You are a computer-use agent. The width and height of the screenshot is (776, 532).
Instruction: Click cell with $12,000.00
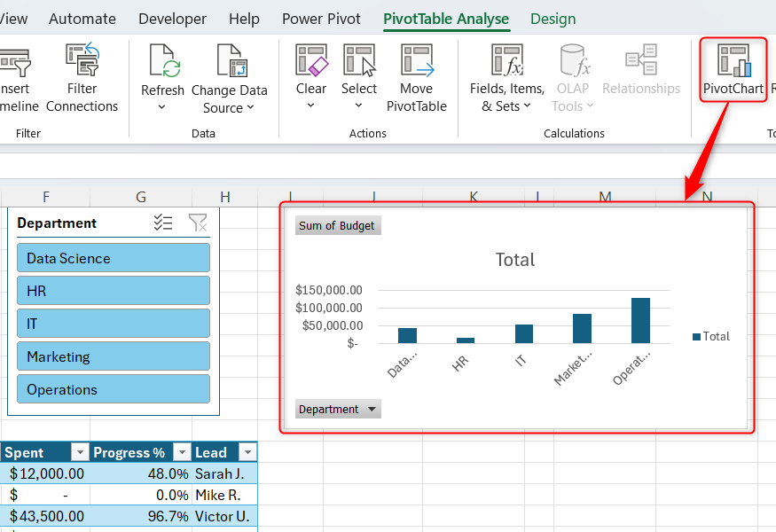pos(45,473)
